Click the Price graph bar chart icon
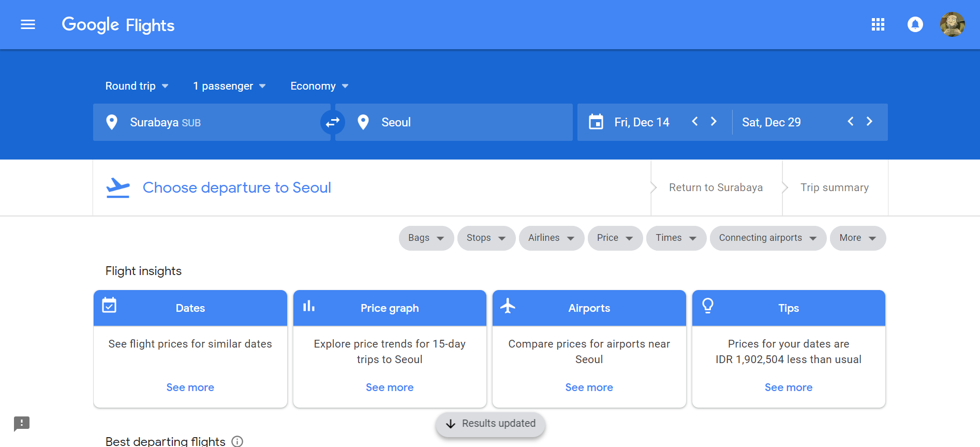The width and height of the screenshot is (980, 447). (309, 306)
